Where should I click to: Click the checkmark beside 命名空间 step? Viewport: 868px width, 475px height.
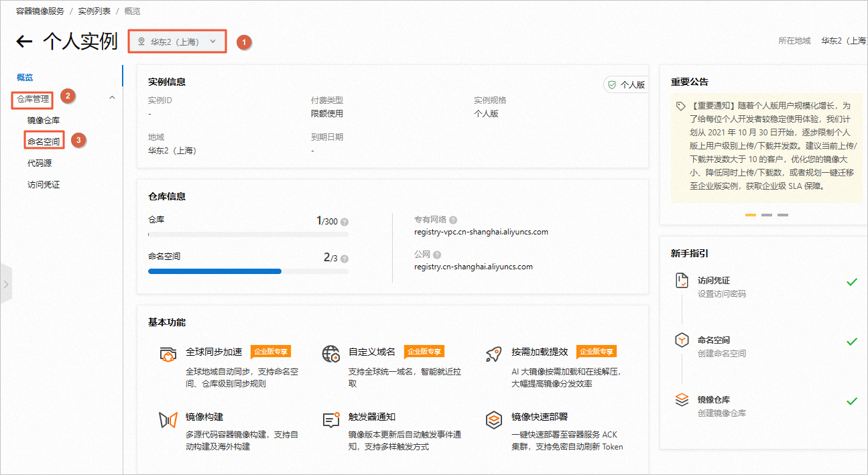[852, 342]
